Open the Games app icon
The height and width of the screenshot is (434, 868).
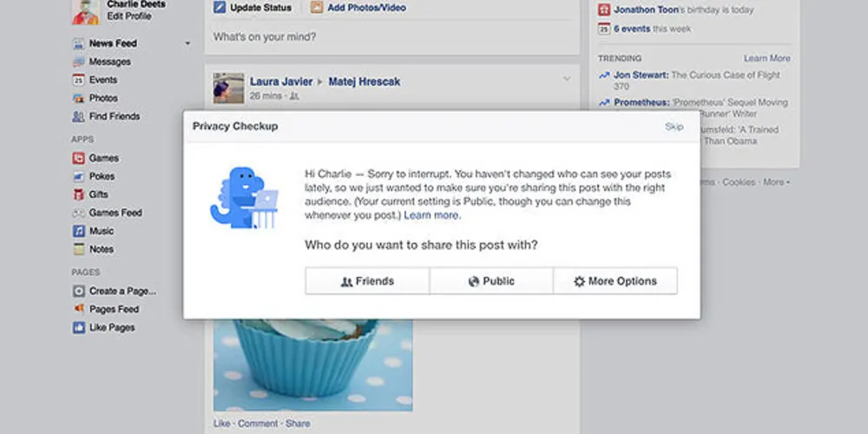click(79, 158)
